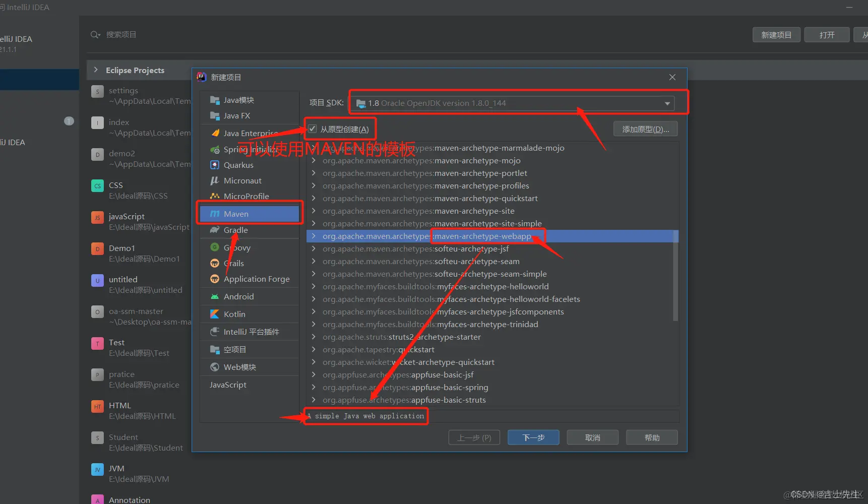This screenshot has height=504, width=868.
Task: Select the Kotlin project type entry
Action: pyautogui.click(x=250, y=314)
